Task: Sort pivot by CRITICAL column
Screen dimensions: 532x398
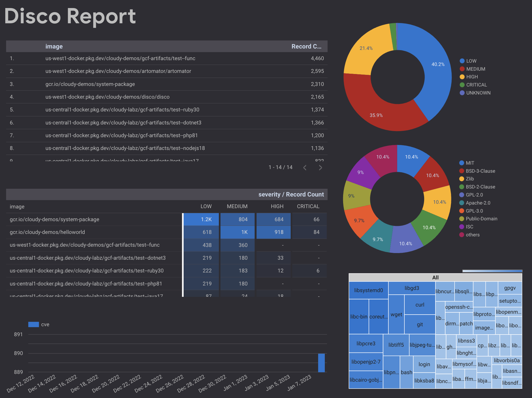Action: [x=308, y=206]
